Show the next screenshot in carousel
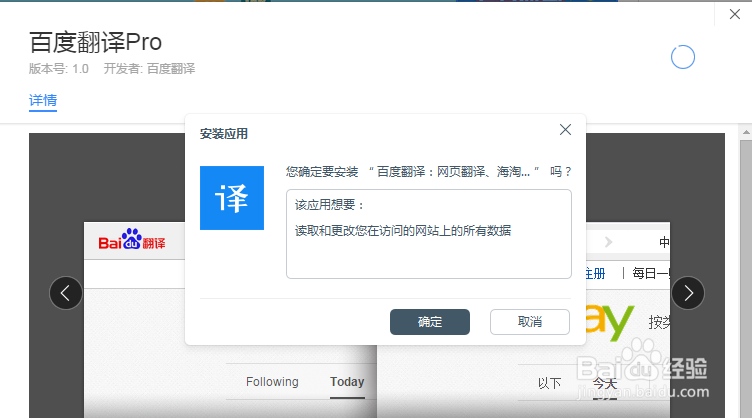The height and width of the screenshot is (418, 752). tap(688, 293)
